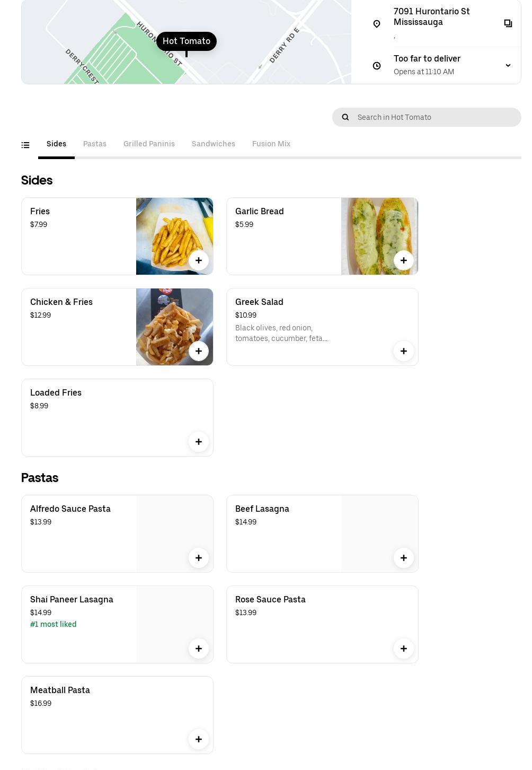Screen dimensions: 532x770
Task: Add Fries to the cart
Action: tap(199, 260)
